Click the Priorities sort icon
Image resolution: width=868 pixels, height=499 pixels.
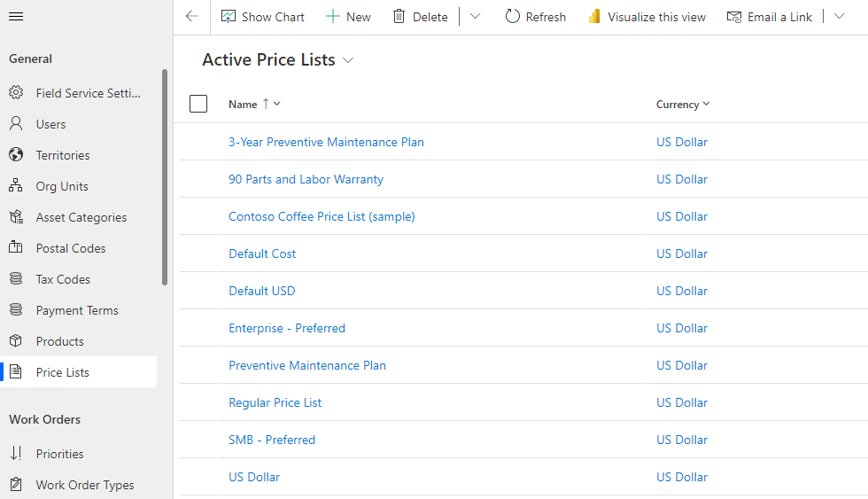pos(16,453)
